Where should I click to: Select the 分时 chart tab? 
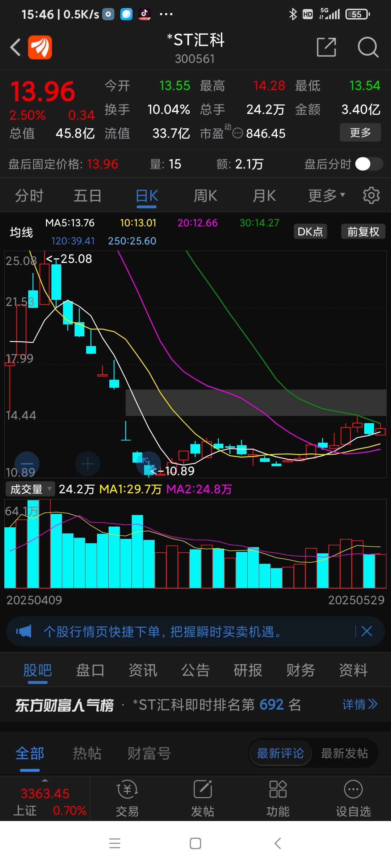(x=29, y=196)
